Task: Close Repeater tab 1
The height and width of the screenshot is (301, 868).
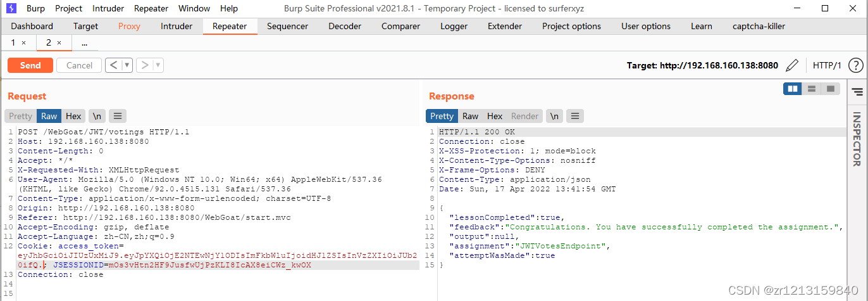Action: (24, 43)
